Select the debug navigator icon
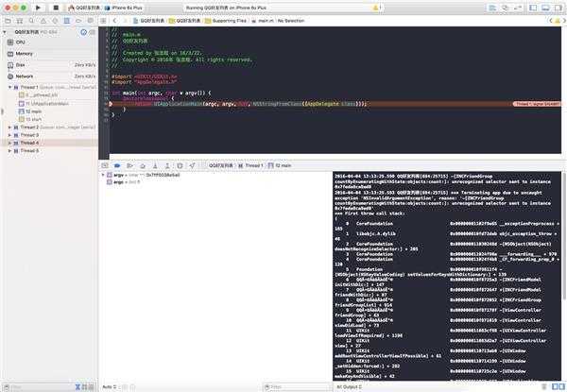 pyautogui.click(x=67, y=21)
